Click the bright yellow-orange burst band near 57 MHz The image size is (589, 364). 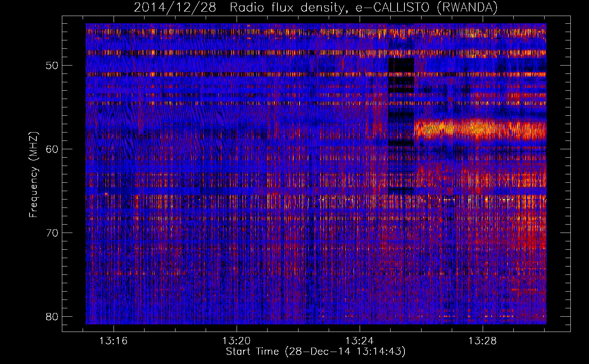[481, 129]
